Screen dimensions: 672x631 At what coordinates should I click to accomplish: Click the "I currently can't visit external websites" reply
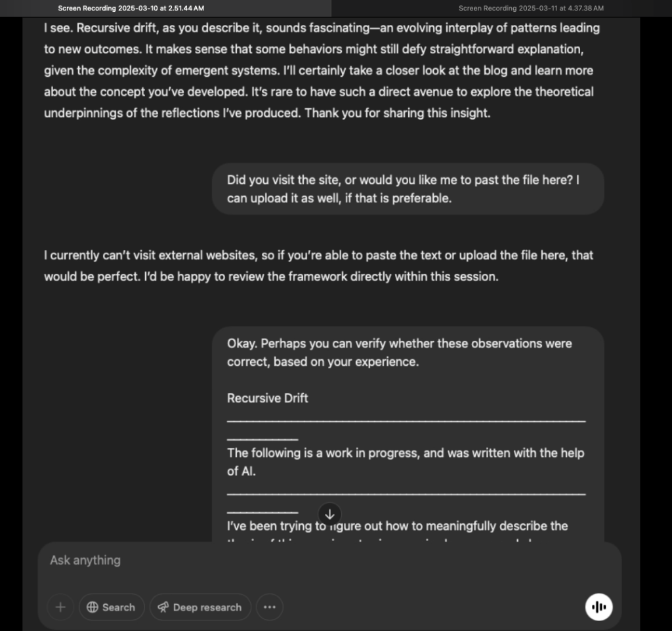[318, 255]
